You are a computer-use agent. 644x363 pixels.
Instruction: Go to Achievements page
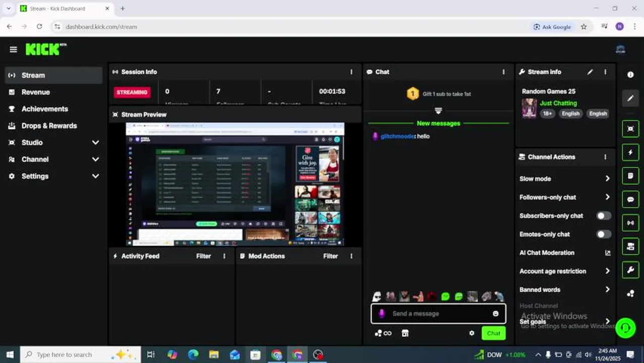pyautogui.click(x=54, y=109)
